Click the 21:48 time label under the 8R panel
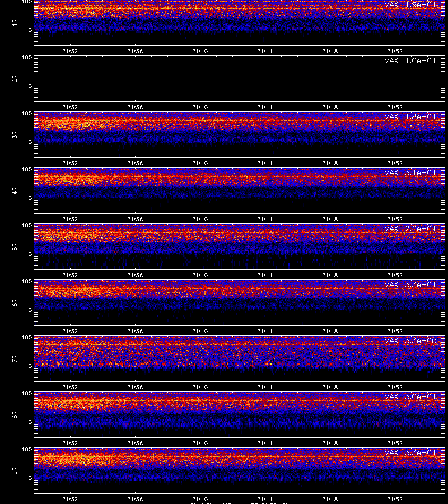This screenshot has height=504, width=448. (x=330, y=444)
